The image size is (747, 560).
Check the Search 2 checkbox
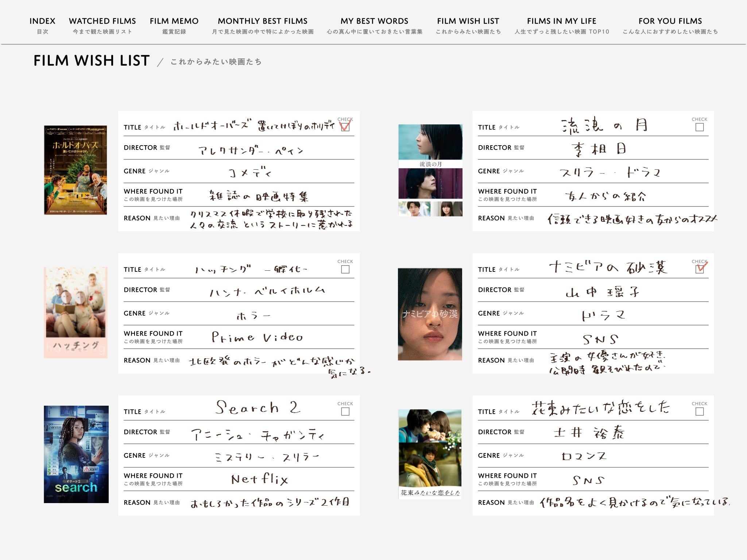coord(345,412)
